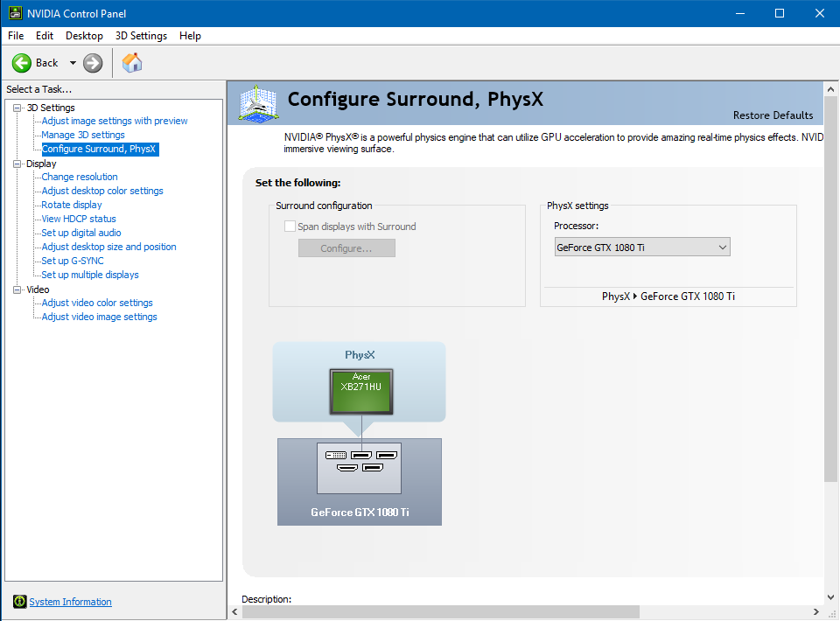The width and height of the screenshot is (840, 621).
Task: Select Configure Surround, PhysX task
Action: (99, 149)
